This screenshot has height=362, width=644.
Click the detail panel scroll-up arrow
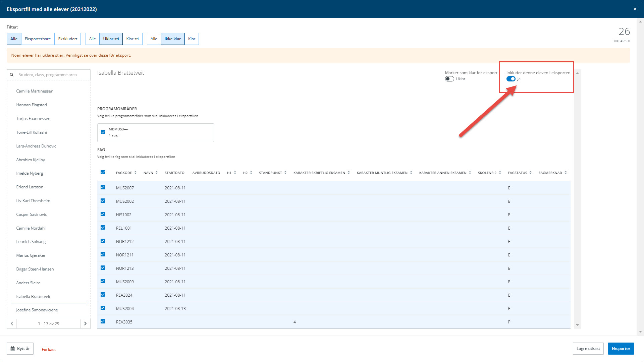577,73
